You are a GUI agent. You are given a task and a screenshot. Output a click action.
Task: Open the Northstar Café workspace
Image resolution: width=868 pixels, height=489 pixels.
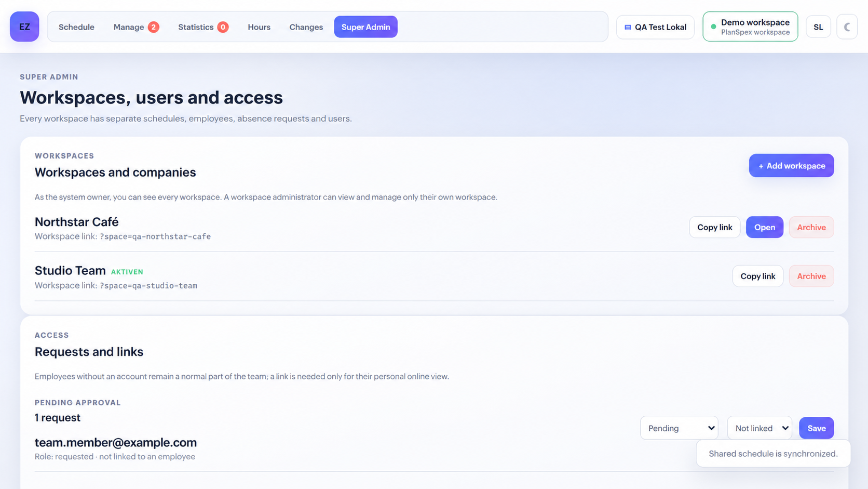click(764, 227)
